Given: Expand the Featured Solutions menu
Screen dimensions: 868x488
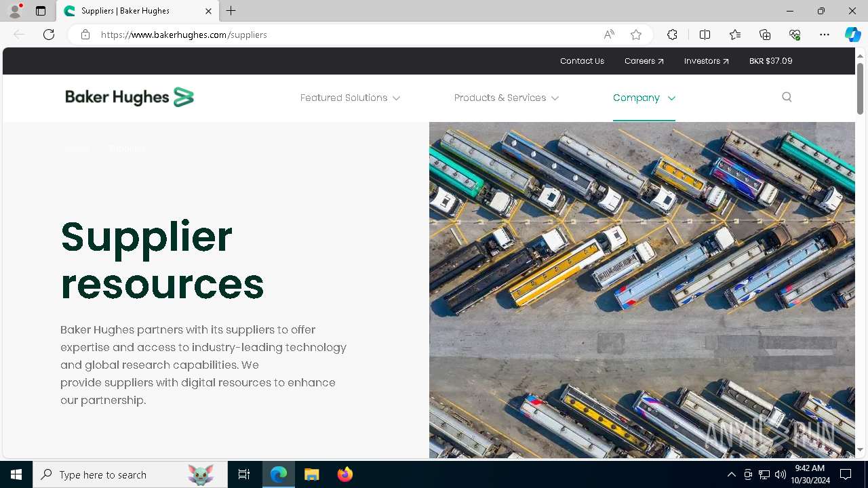Looking at the screenshot, I should point(350,98).
